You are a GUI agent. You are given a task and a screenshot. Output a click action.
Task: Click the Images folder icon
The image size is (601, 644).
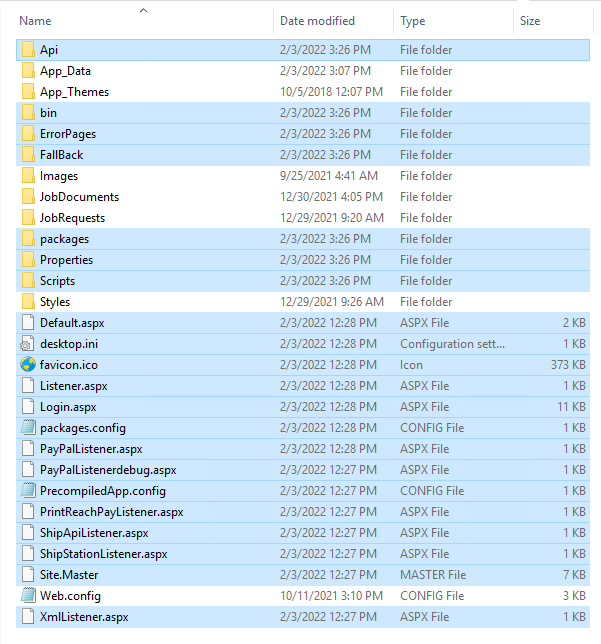pos(28,176)
